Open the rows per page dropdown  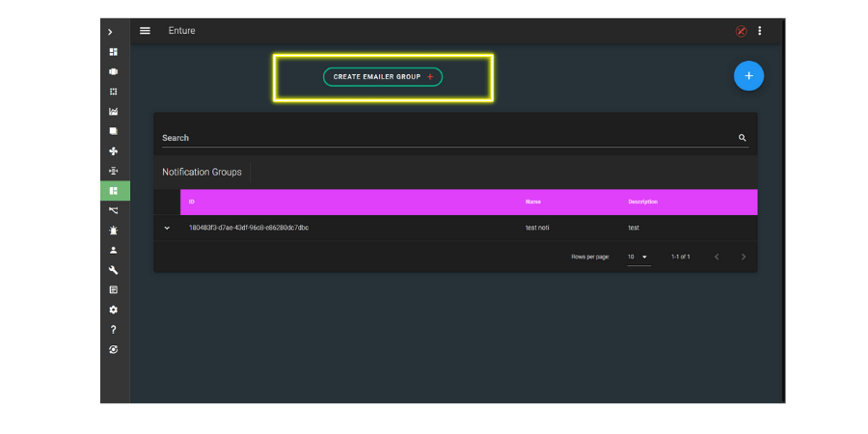(637, 257)
